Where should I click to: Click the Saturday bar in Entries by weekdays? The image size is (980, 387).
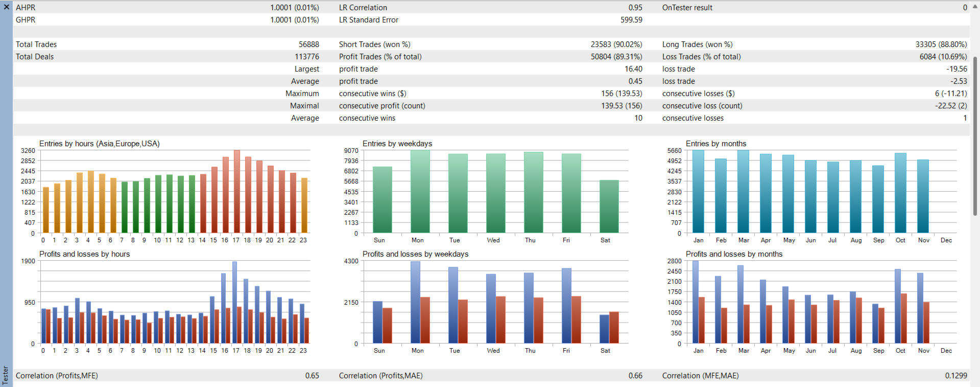[609, 207]
